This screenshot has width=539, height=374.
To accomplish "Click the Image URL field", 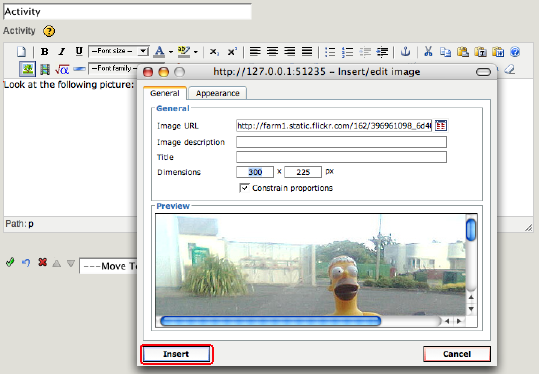I will click(334, 126).
